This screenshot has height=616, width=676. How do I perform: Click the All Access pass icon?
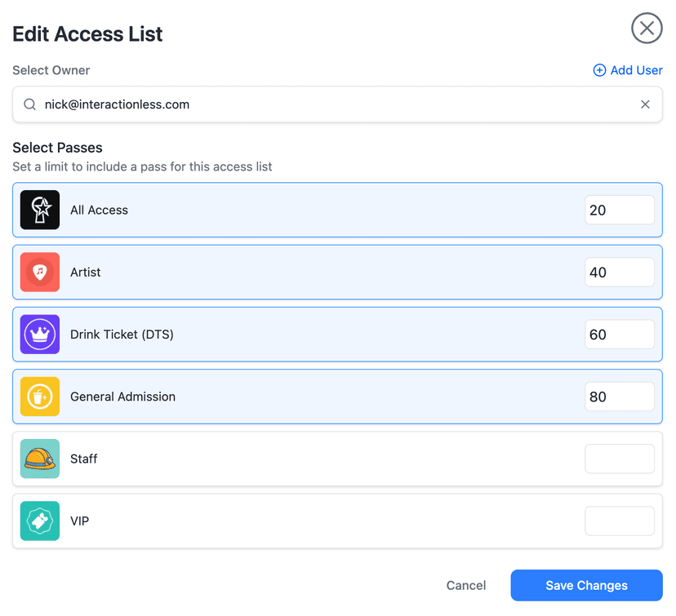click(39, 210)
